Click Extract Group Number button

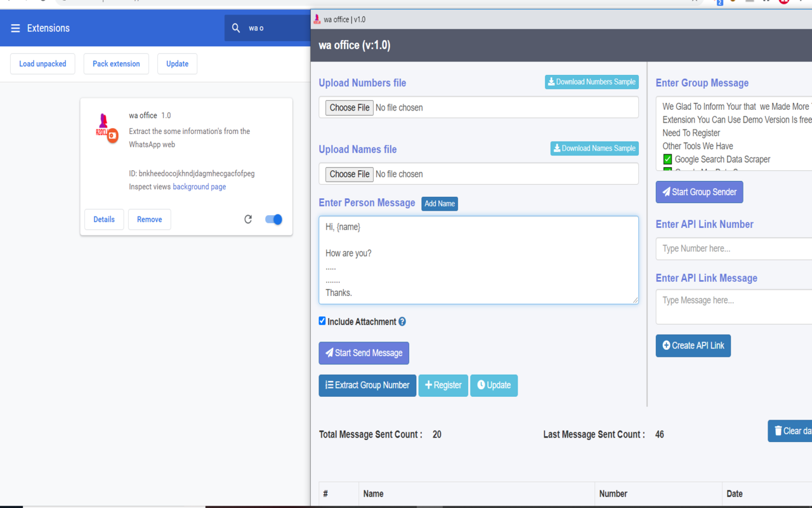click(367, 385)
